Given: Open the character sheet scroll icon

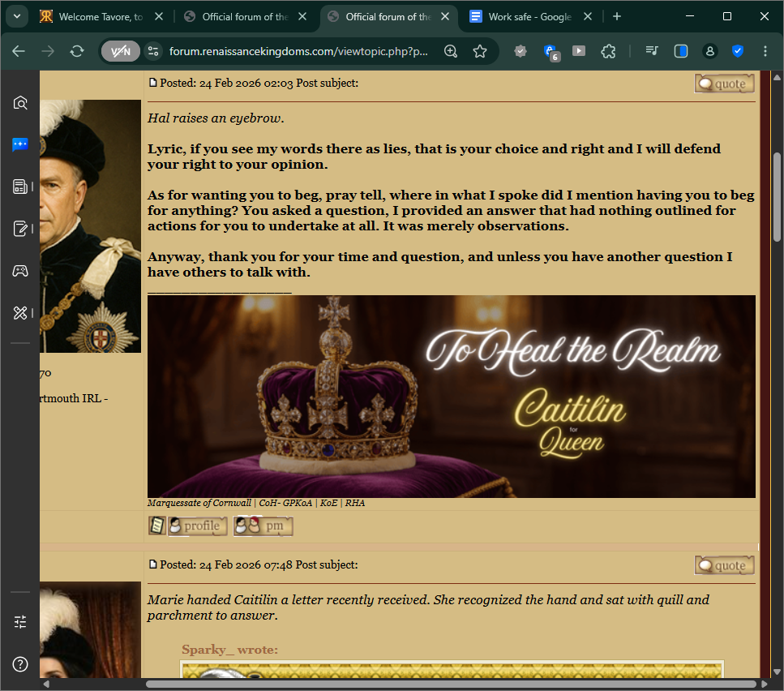Looking at the screenshot, I should pyautogui.click(x=157, y=526).
